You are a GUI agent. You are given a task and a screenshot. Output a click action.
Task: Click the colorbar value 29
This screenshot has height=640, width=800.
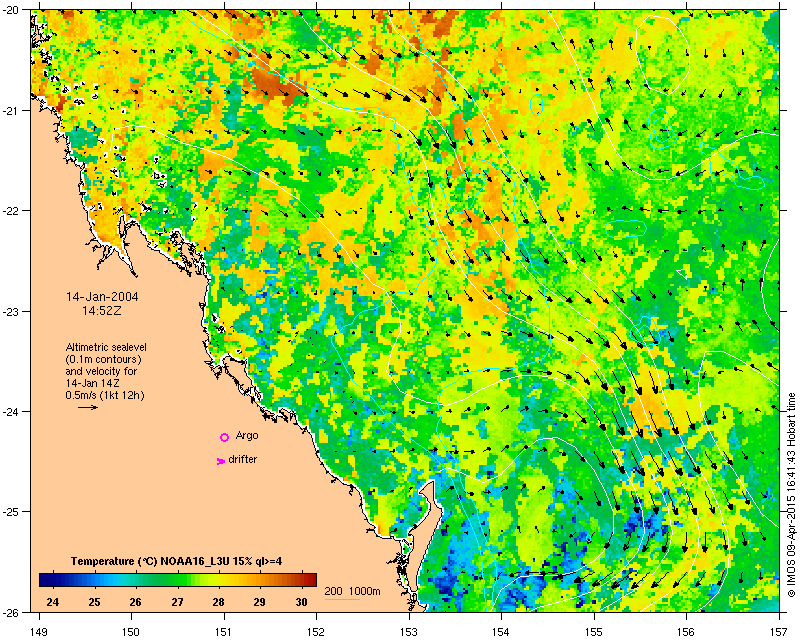[x=260, y=602]
